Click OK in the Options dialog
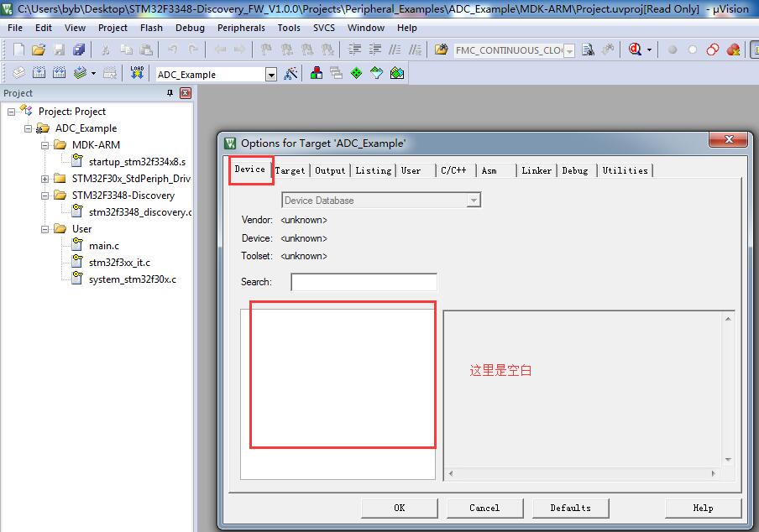759x532 pixels. [400, 508]
